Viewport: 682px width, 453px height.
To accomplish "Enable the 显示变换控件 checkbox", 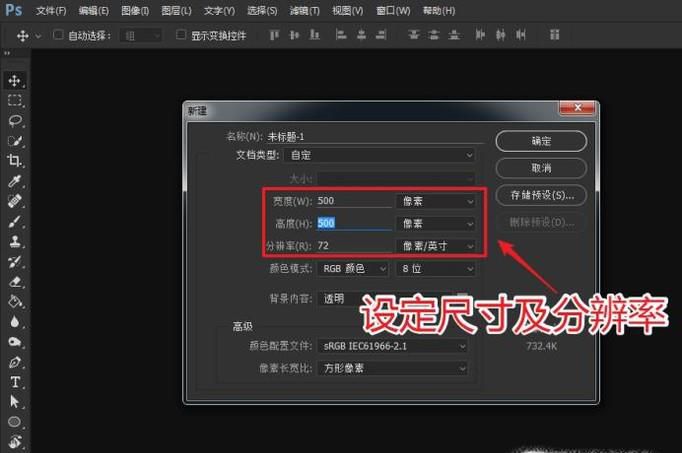I will [x=181, y=35].
